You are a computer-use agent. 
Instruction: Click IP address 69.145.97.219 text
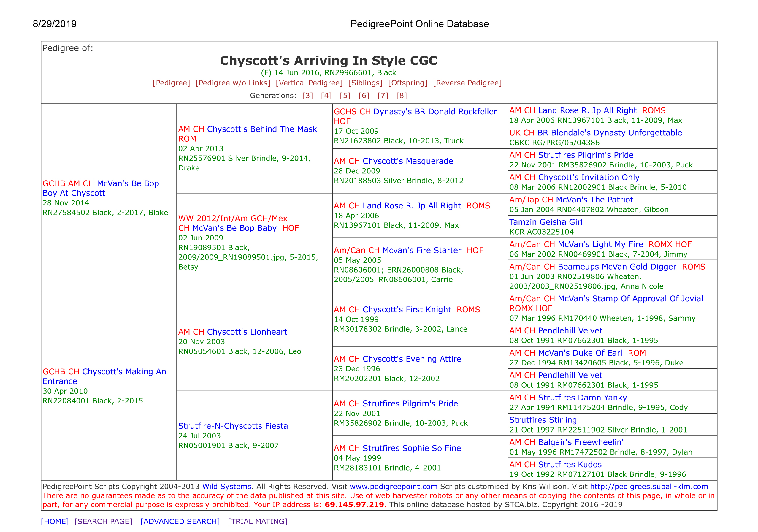pyautogui.click(x=354, y=505)
